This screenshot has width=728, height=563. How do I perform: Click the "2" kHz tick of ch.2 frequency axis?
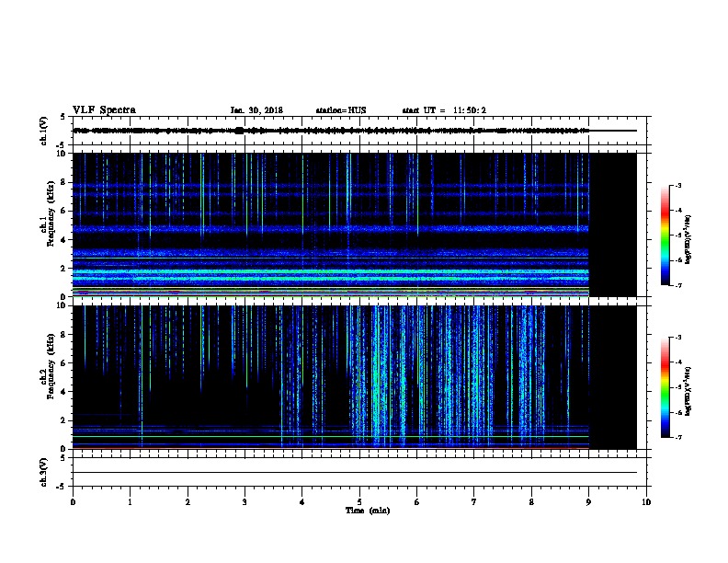click(x=63, y=420)
